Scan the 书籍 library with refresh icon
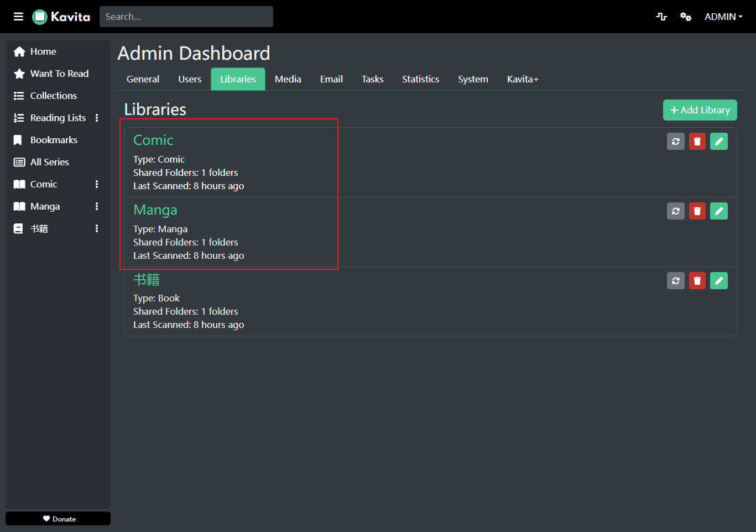Image resolution: width=756 pixels, height=532 pixels. pyautogui.click(x=676, y=281)
